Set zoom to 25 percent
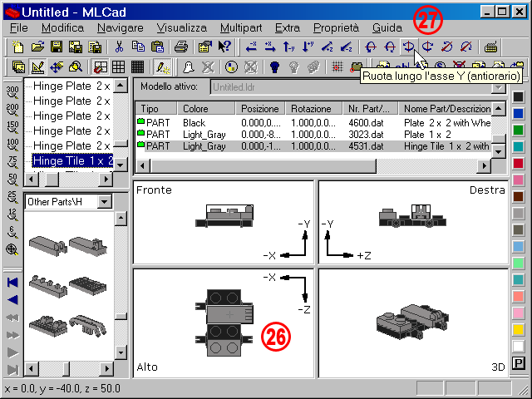Image resolution: width=532 pixels, height=399 pixels. 12,198
